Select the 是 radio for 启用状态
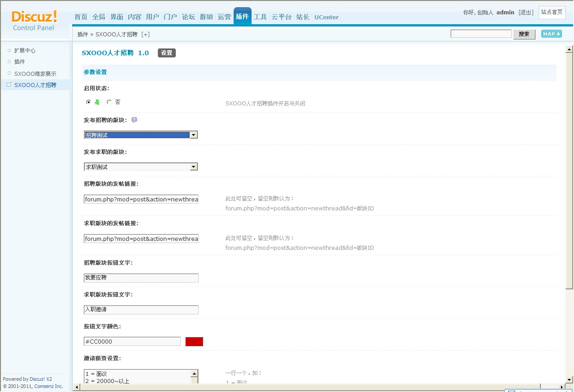The image size is (574, 392). pos(88,102)
